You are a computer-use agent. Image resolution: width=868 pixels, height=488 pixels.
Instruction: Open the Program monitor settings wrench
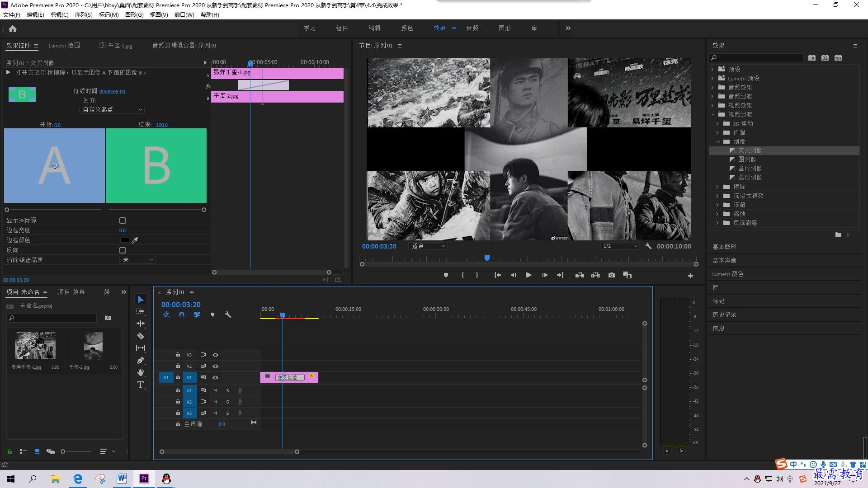pyautogui.click(x=648, y=246)
